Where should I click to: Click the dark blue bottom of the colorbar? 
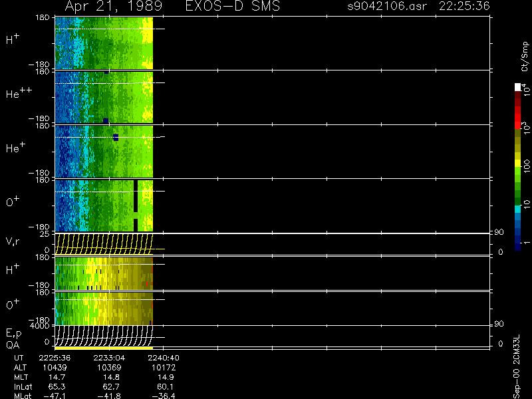click(518, 246)
